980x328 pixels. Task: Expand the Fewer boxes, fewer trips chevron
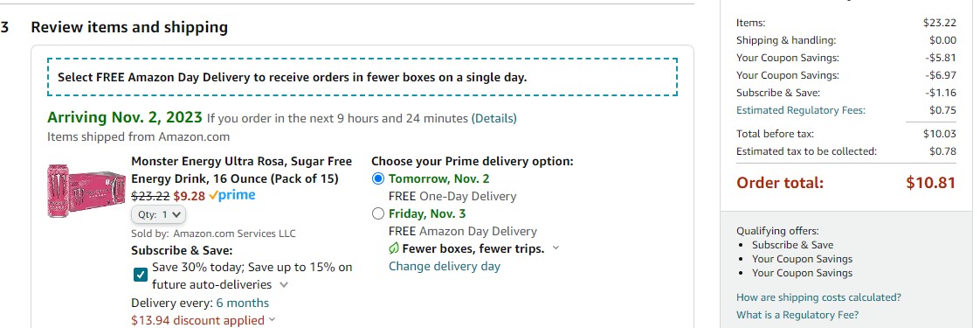555,248
